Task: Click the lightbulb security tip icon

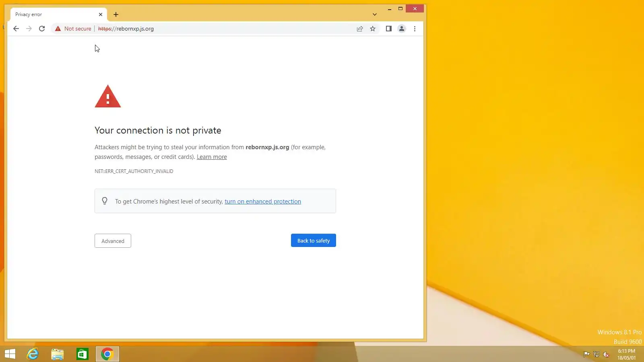Action: 105,201
